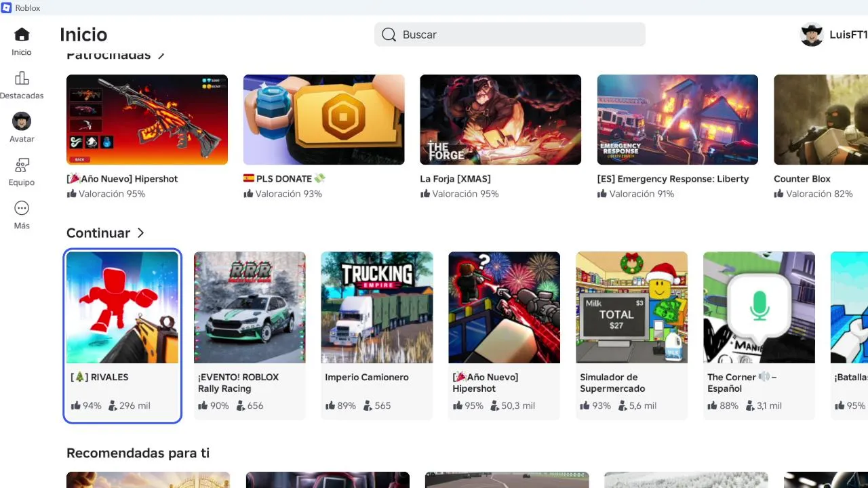Click player count icon on The Corner card
The image size is (868, 488).
click(x=750, y=406)
